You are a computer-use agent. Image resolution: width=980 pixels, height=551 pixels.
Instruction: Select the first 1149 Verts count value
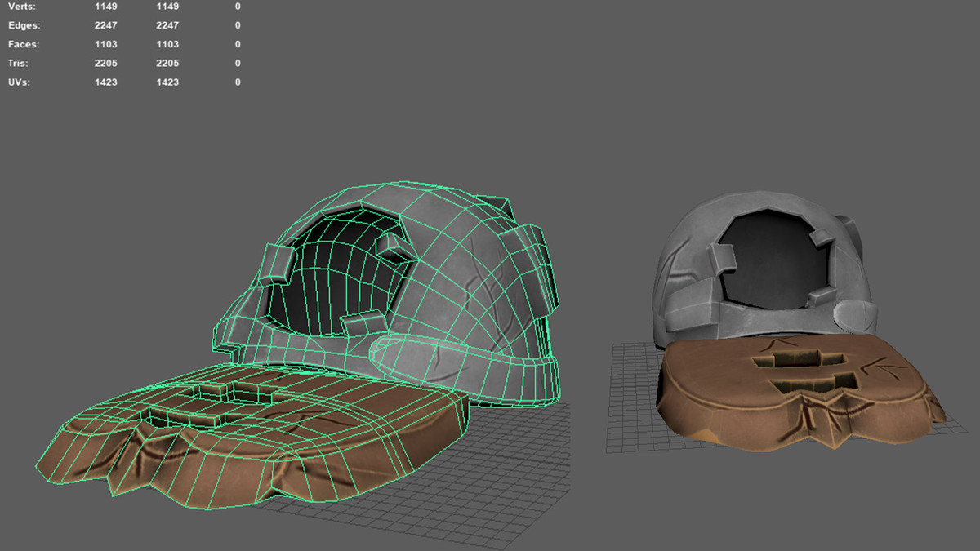(106, 6)
